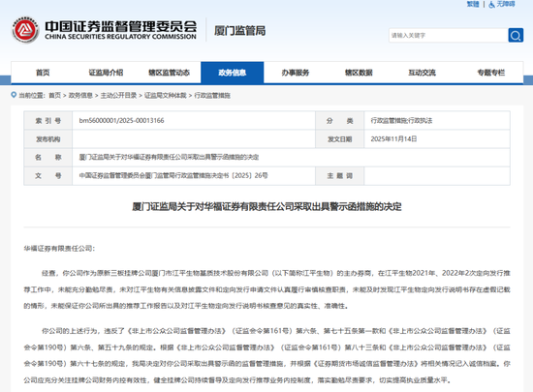Click the 文号 label cell
This screenshot has height=392, width=533.
point(47,175)
